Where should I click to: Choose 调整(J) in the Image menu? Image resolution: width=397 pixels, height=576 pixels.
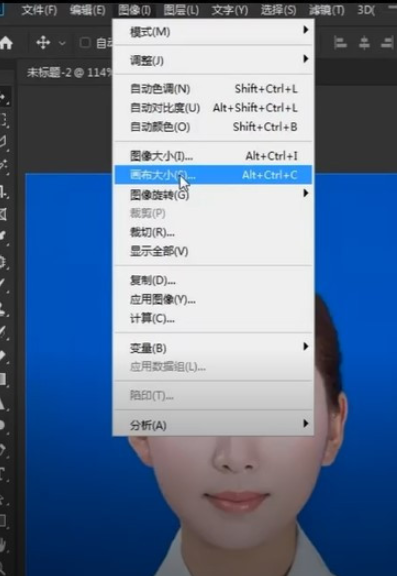tap(213, 60)
